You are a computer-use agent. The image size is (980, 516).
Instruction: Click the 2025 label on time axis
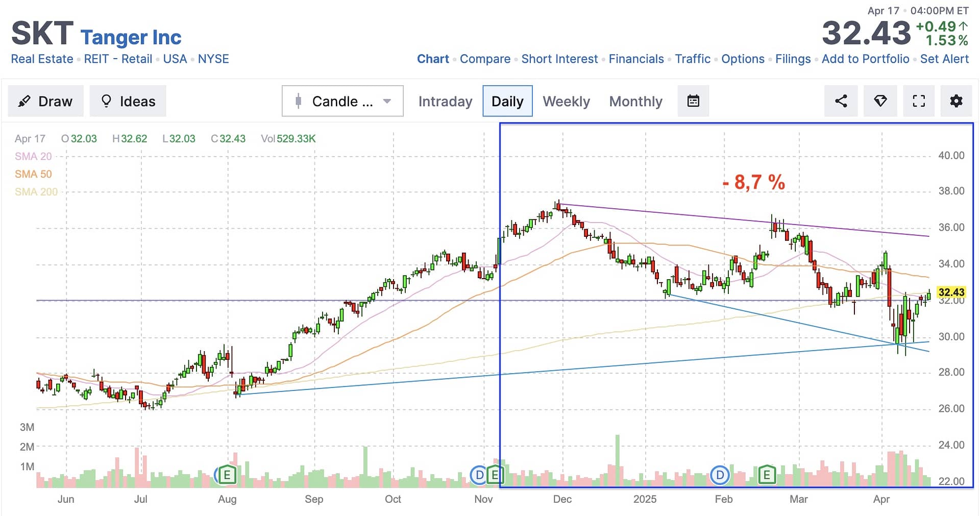pos(645,499)
